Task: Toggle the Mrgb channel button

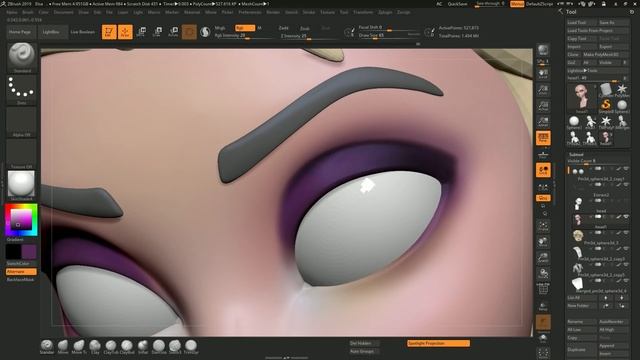Action: (220, 28)
